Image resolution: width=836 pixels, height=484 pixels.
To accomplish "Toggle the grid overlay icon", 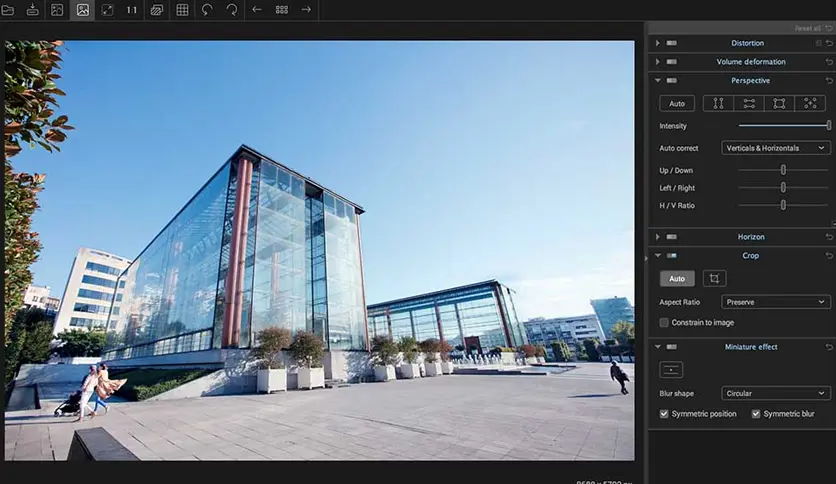I will [x=182, y=10].
